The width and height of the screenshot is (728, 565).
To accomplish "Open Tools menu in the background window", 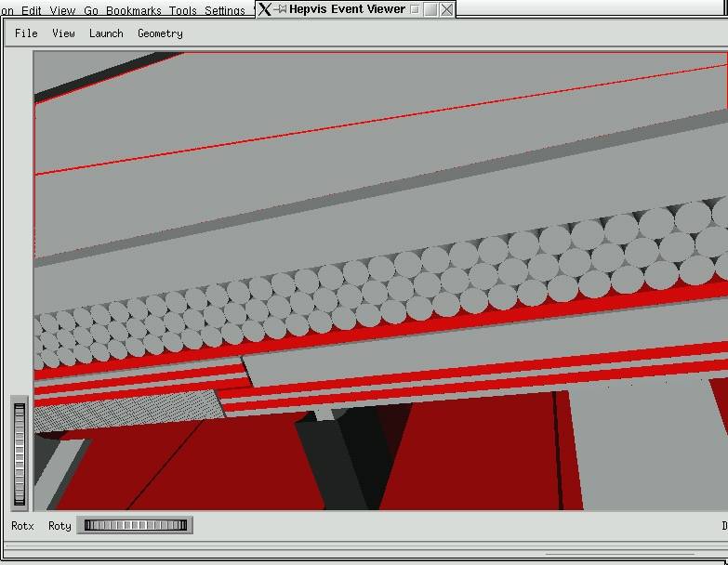I will tap(182, 11).
